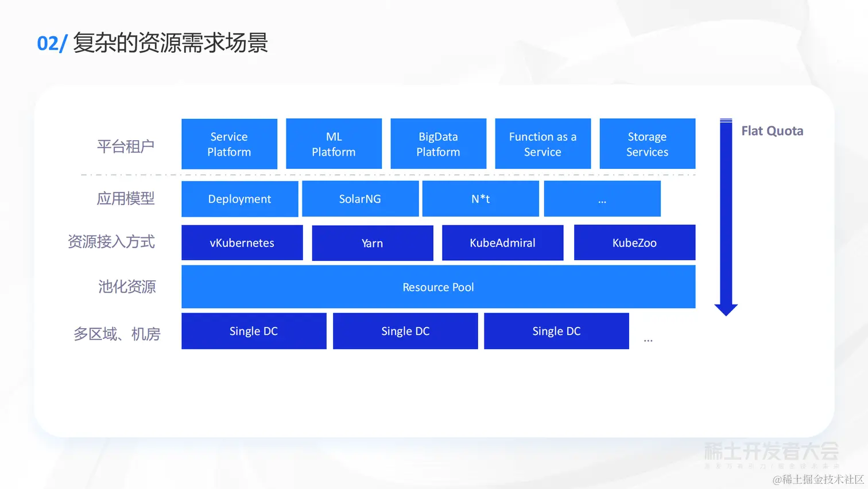Viewport: 868px width, 489px height.
Task: Select the KubeZoo block
Action: click(634, 242)
